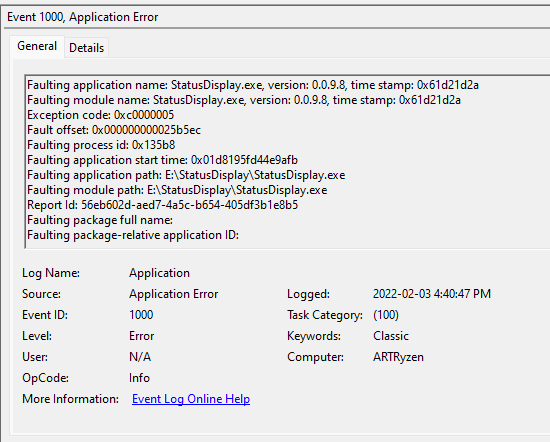This screenshot has width=550, height=442.
Task: Select the General tab
Action: (37, 46)
